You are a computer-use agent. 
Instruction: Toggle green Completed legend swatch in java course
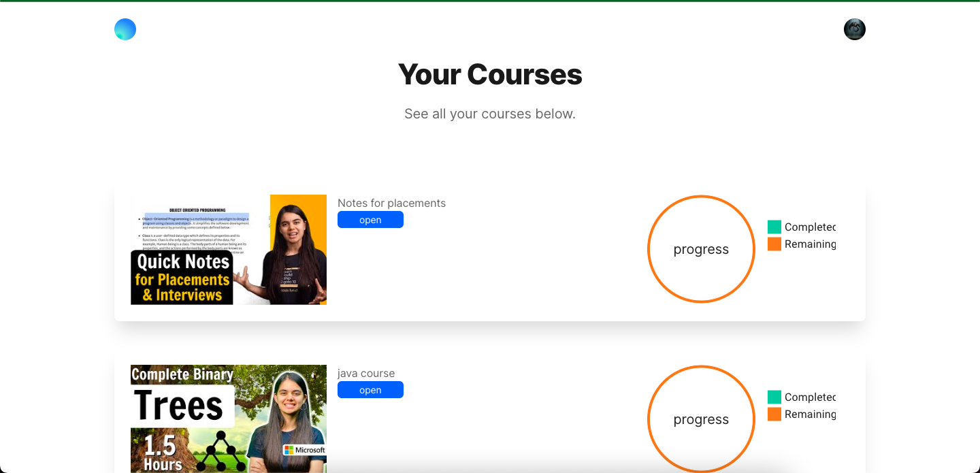tap(774, 397)
